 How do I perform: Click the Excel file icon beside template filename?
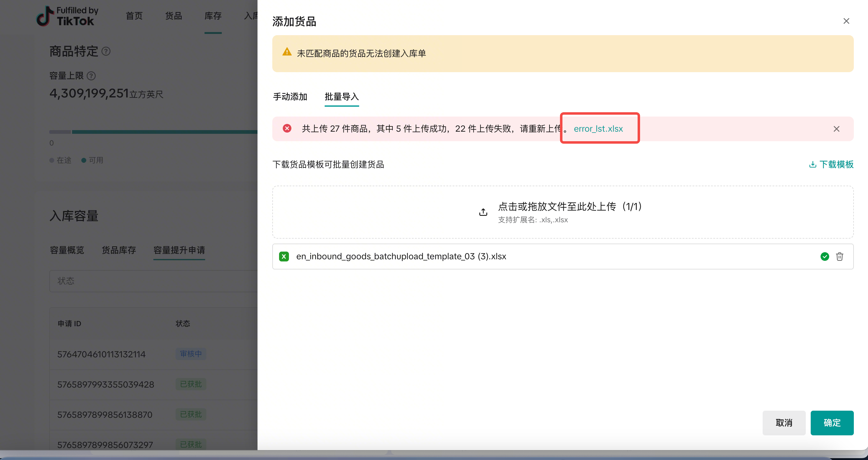point(284,257)
